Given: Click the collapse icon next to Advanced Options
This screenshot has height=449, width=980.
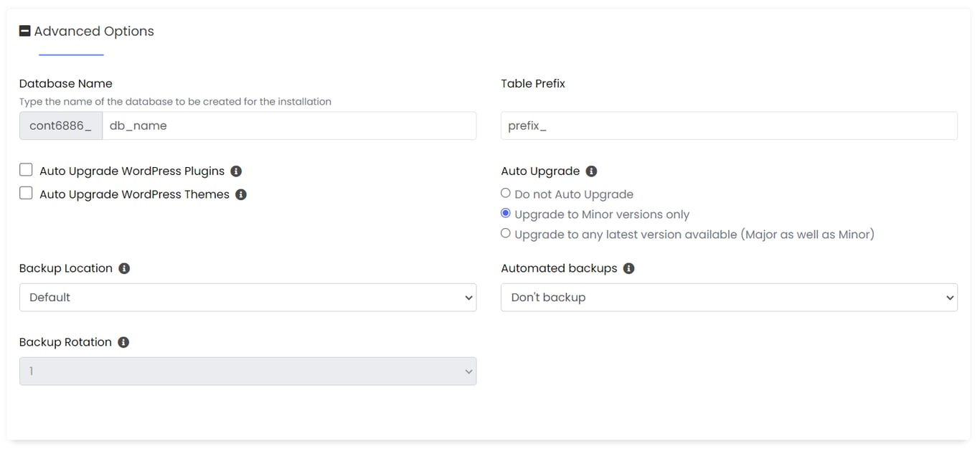Looking at the screenshot, I should tap(24, 30).
